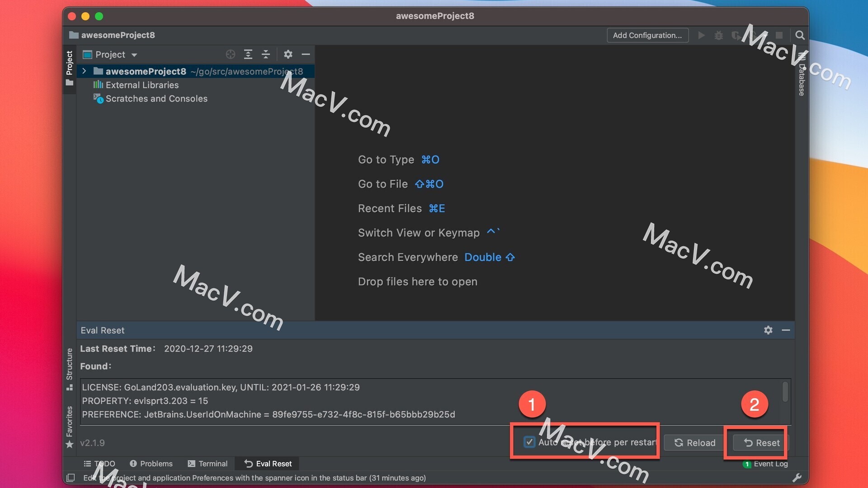The width and height of the screenshot is (868, 488).
Task: Toggle Auto reset before per restart checkbox
Action: click(x=529, y=442)
